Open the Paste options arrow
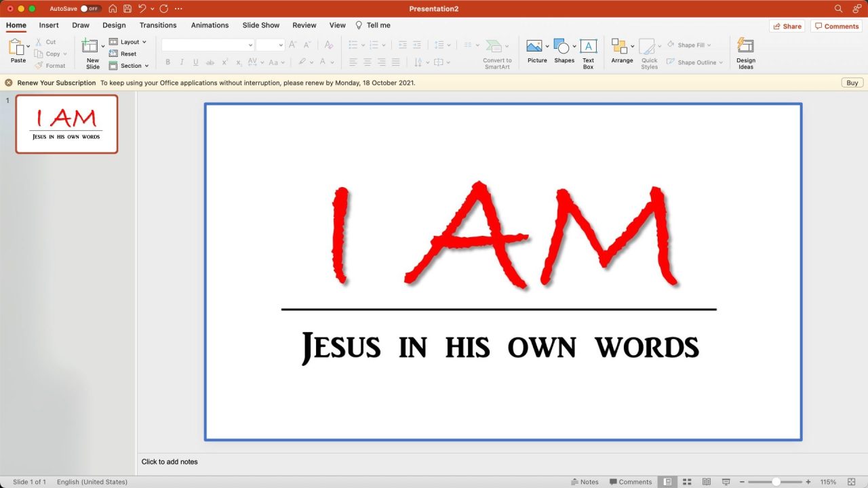 click(x=28, y=46)
